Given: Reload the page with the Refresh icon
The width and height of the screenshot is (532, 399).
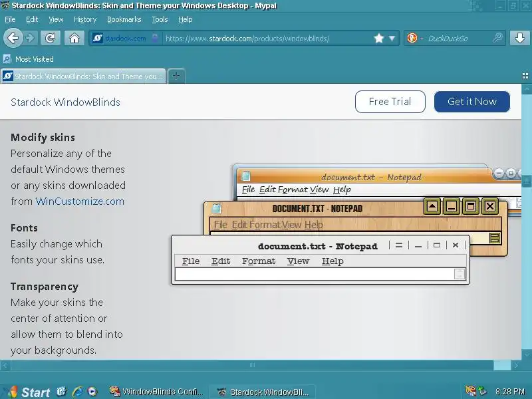Looking at the screenshot, I should click(51, 38).
